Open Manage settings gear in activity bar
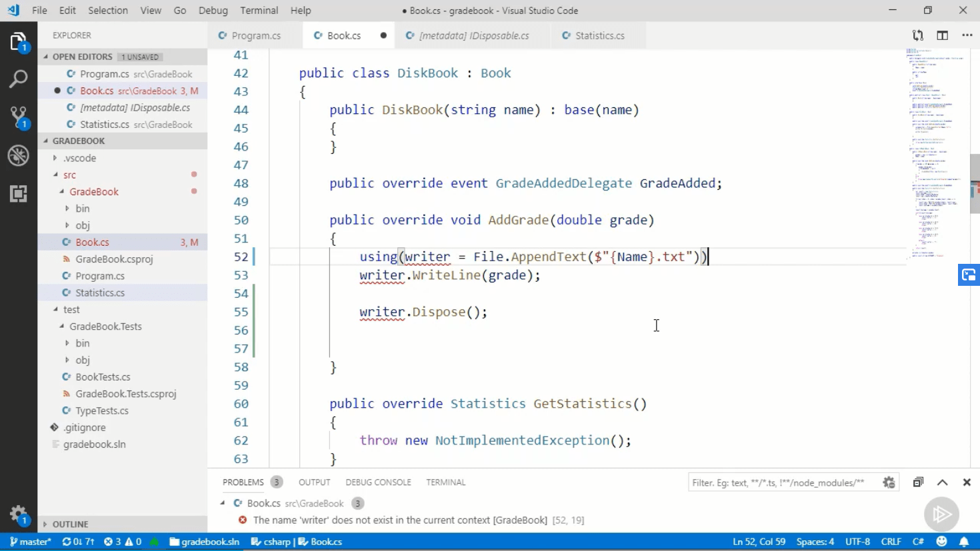The width and height of the screenshot is (980, 551). pos(19,514)
